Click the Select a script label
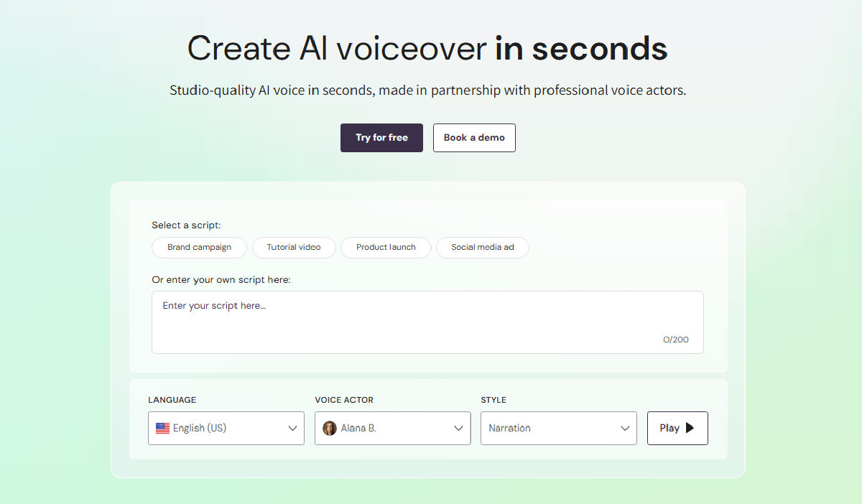 click(186, 225)
